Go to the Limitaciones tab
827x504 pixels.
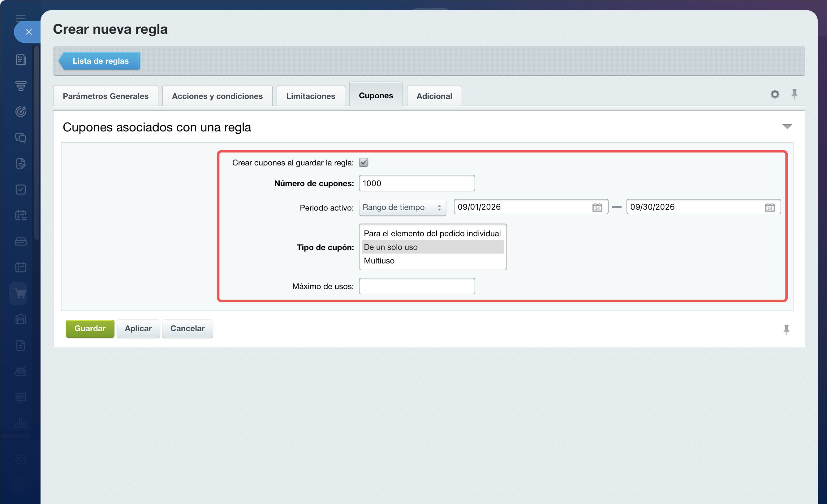click(x=310, y=96)
